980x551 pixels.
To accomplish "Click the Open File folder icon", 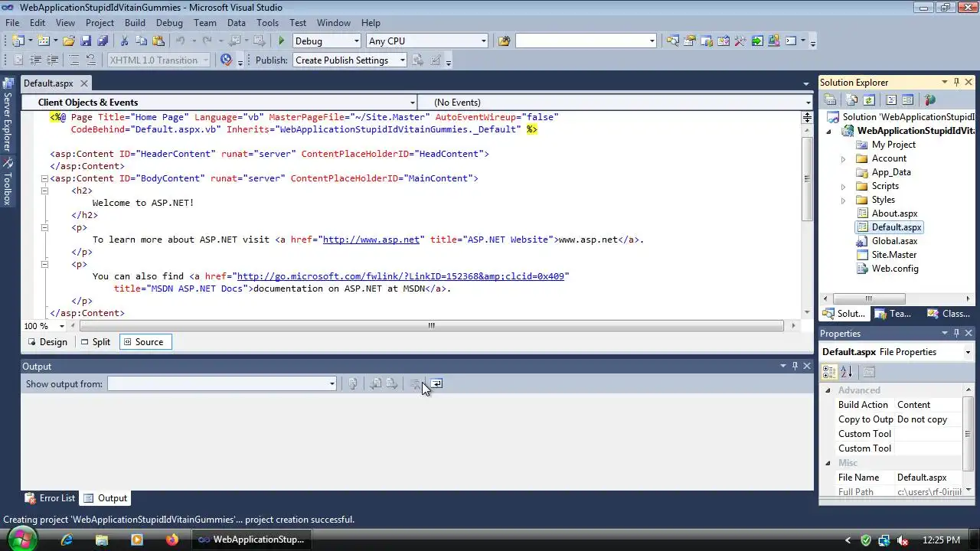I will (x=69, y=41).
